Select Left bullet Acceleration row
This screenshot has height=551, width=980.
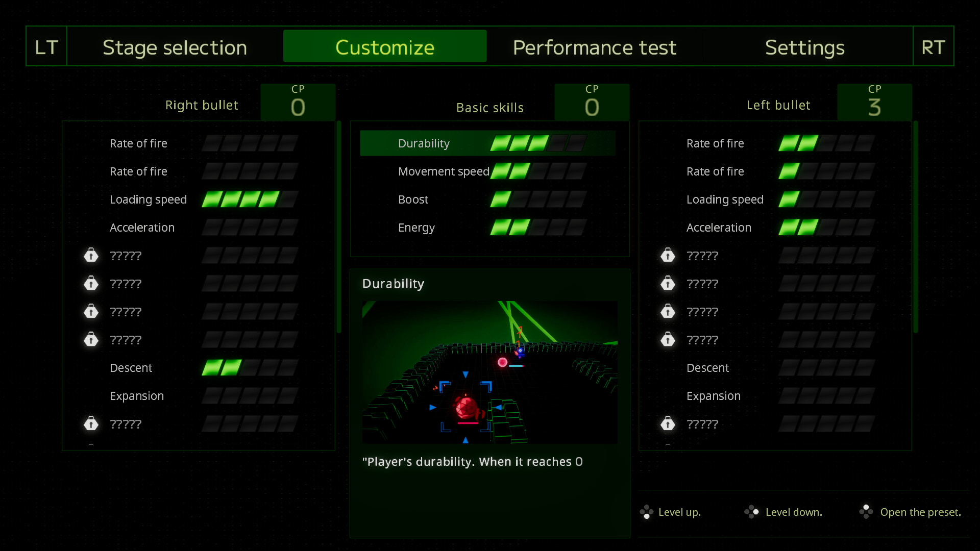(718, 228)
